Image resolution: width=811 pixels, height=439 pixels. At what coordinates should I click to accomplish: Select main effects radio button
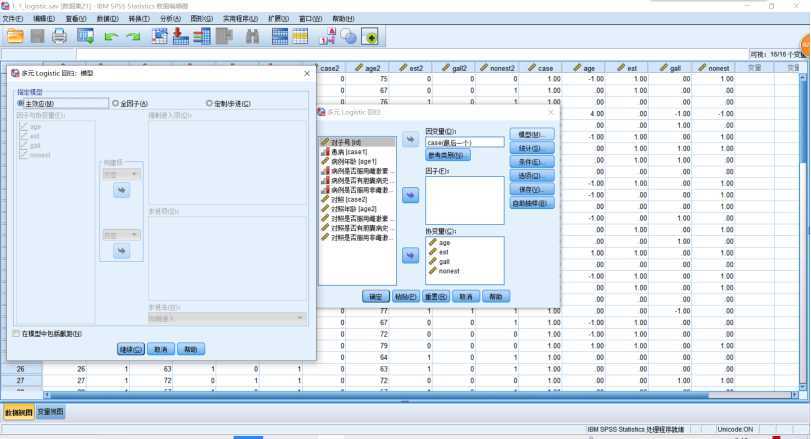point(21,103)
